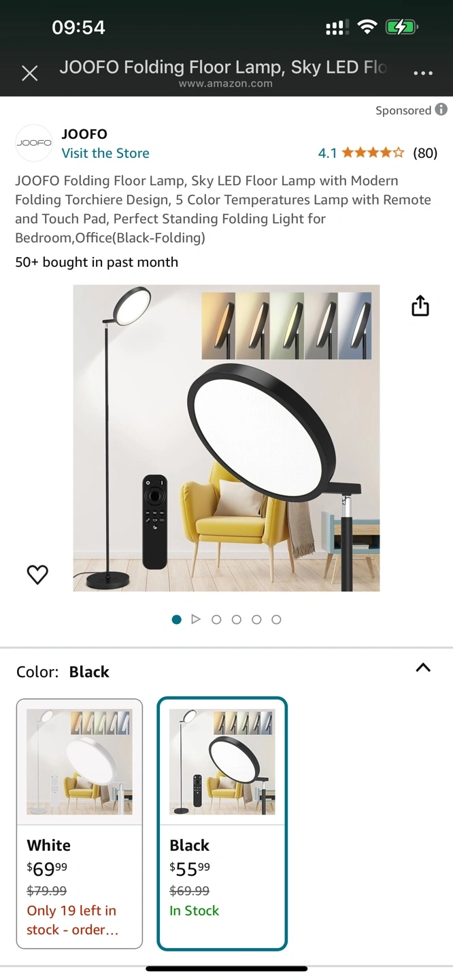Viewport: 453px width, 980px height.
Task: Tap the JOOFO brand logo
Action: (x=34, y=143)
